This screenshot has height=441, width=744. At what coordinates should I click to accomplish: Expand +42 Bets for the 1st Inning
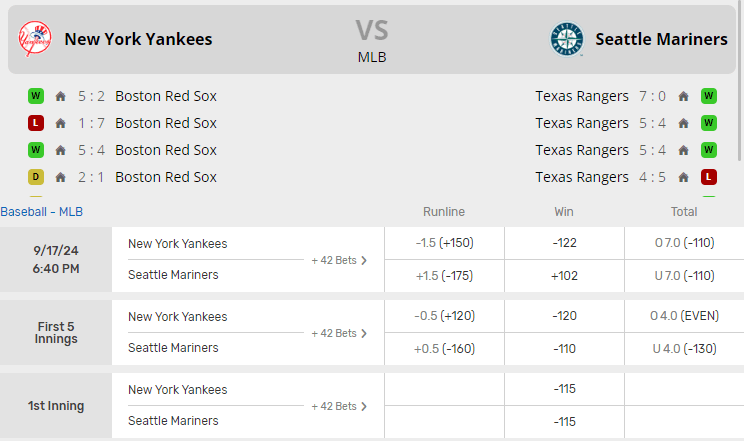click(339, 406)
